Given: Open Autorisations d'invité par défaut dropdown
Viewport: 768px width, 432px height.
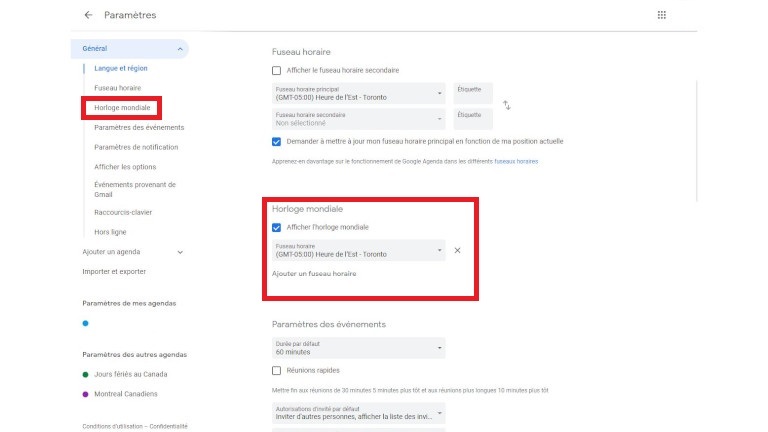Looking at the screenshot, I should (359, 413).
